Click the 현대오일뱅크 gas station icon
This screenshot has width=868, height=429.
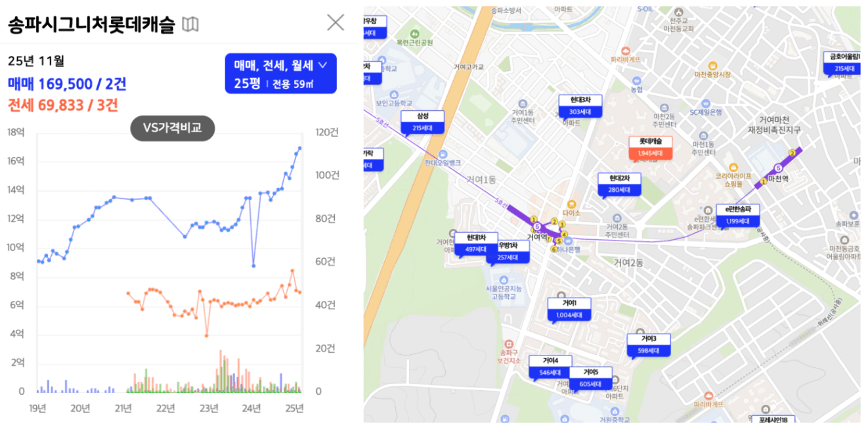pyautogui.click(x=442, y=154)
